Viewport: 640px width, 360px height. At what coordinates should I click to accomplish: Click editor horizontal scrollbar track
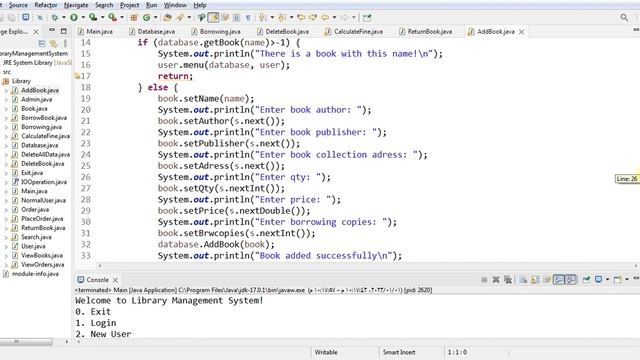[x=367, y=266]
